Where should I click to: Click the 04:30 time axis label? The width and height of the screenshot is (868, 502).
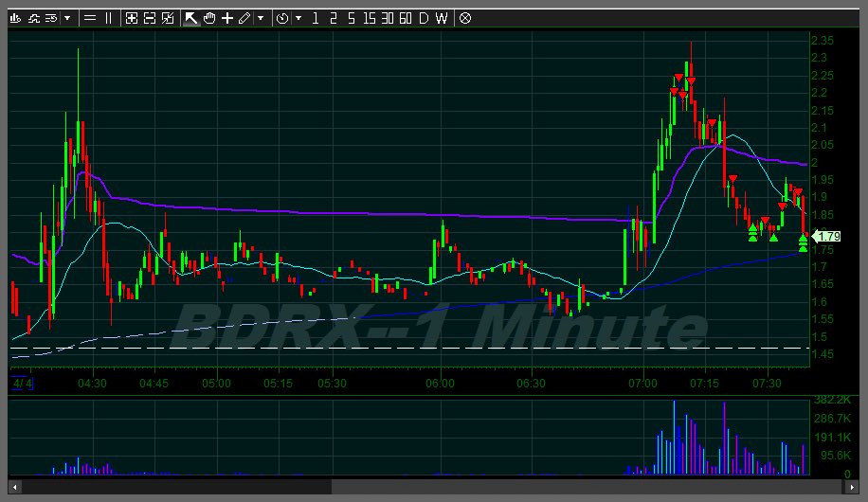[92, 383]
